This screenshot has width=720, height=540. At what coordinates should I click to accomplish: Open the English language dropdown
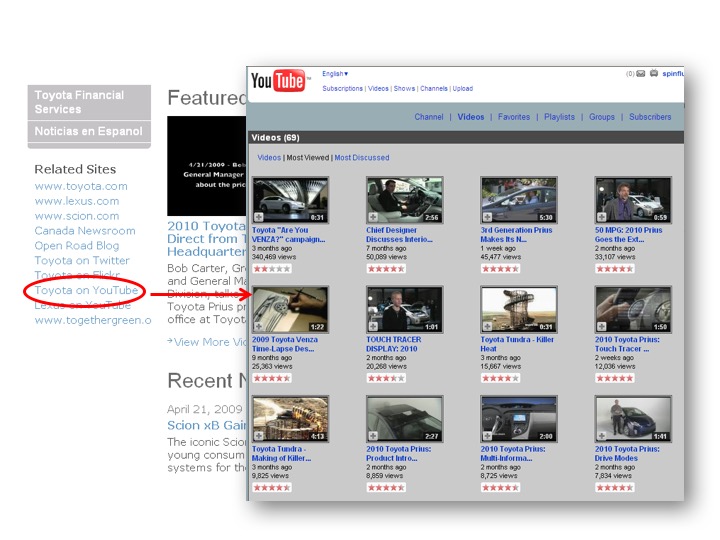[335, 74]
